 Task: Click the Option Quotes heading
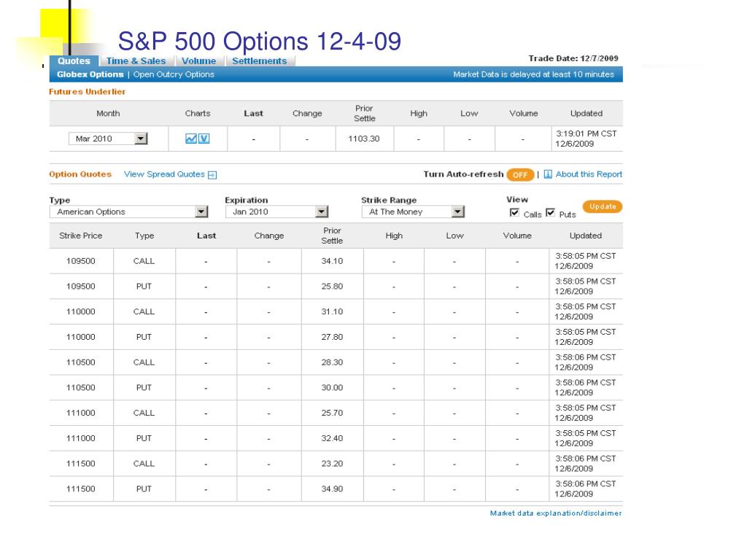coord(80,174)
